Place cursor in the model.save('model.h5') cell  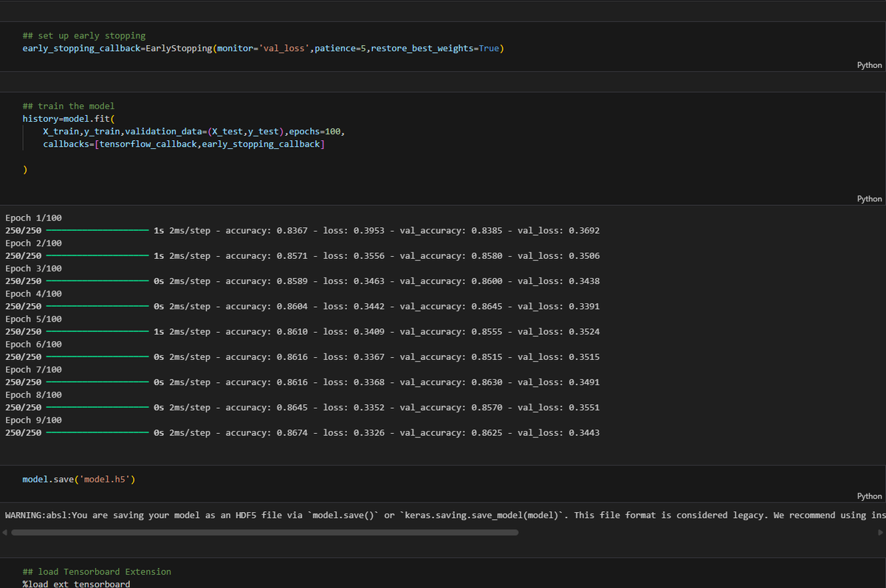click(79, 479)
